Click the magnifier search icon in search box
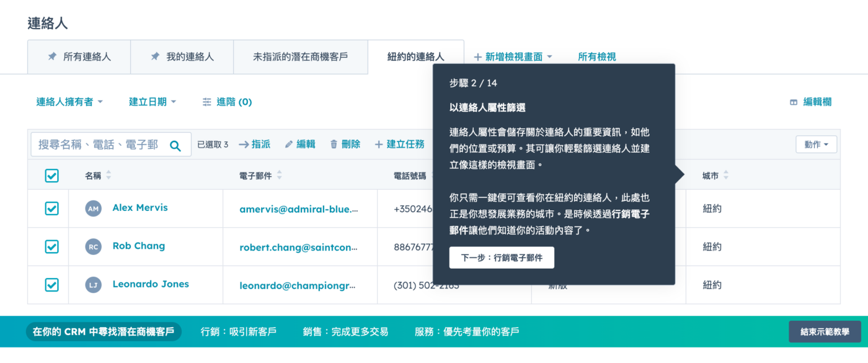 click(x=175, y=146)
